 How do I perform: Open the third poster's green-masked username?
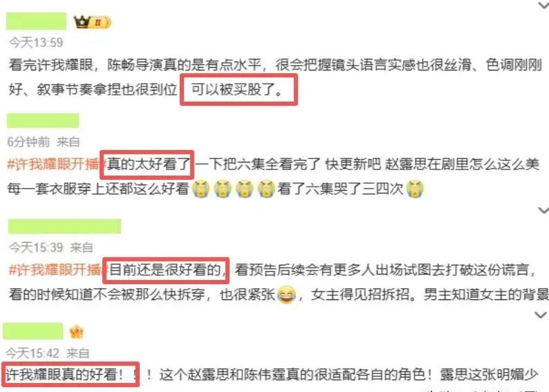(x=64, y=226)
